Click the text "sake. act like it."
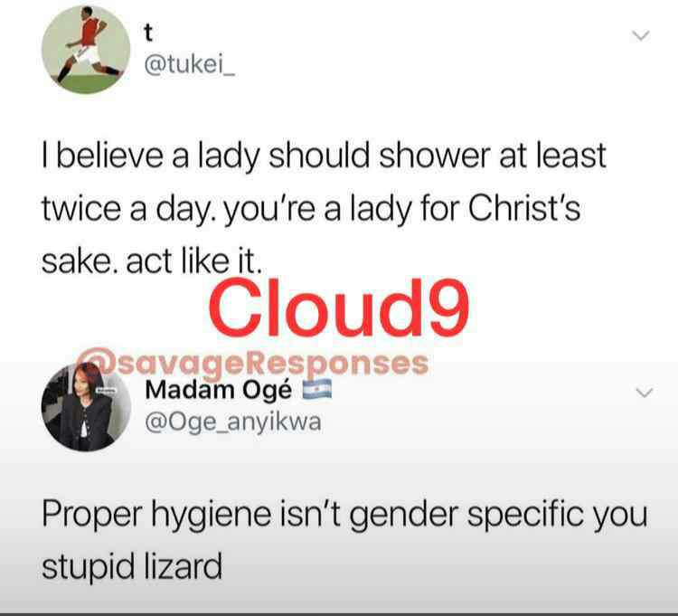This screenshot has width=678, height=616. (152, 261)
